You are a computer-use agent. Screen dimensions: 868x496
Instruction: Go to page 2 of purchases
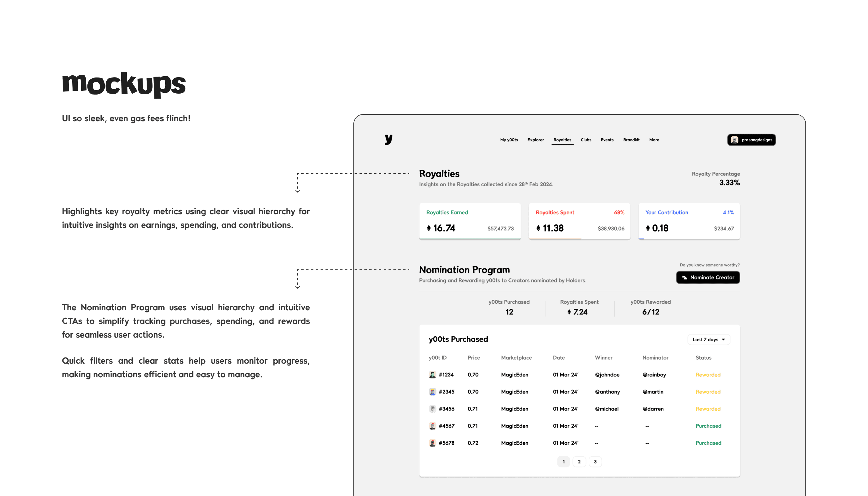tap(579, 462)
